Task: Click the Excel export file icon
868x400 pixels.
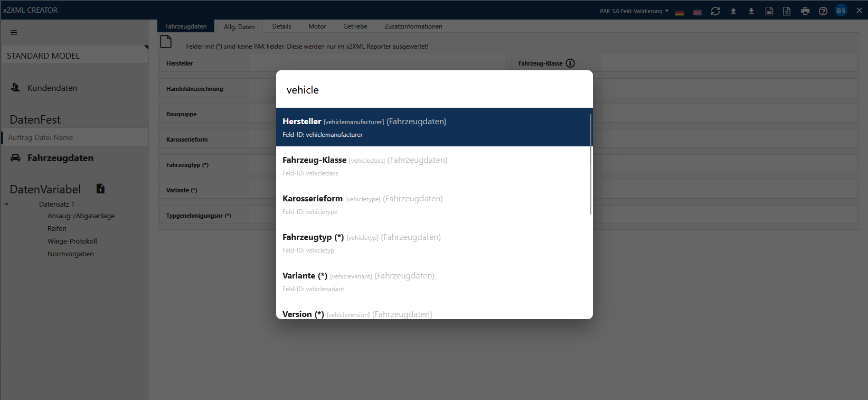Action: pyautogui.click(x=787, y=11)
